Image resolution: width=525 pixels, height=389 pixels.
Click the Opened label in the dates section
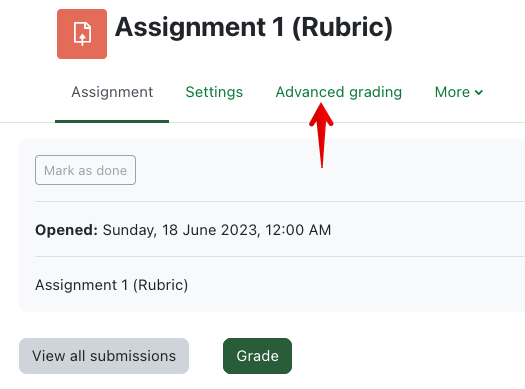66,230
